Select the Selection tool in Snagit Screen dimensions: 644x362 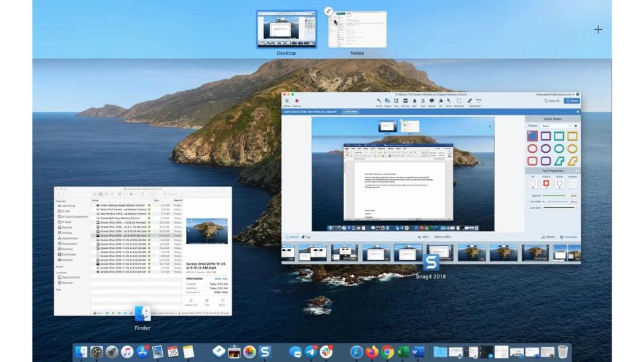(x=459, y=102)
